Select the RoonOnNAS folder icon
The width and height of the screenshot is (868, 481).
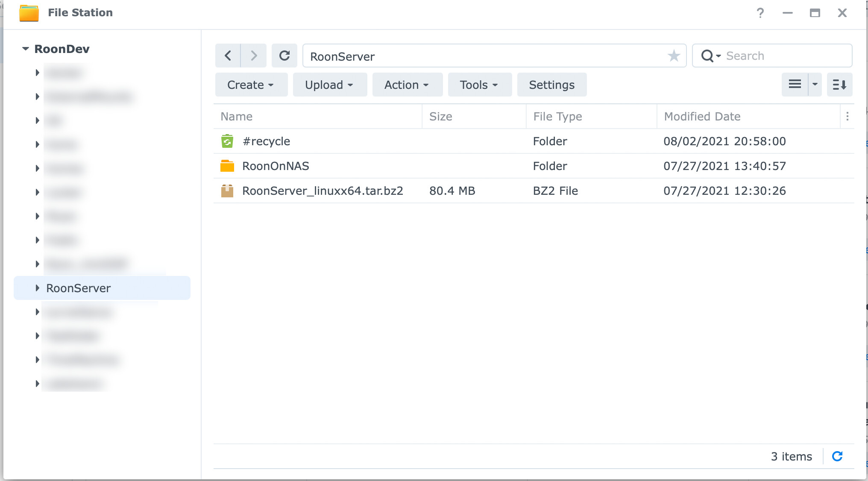[227, 166]
